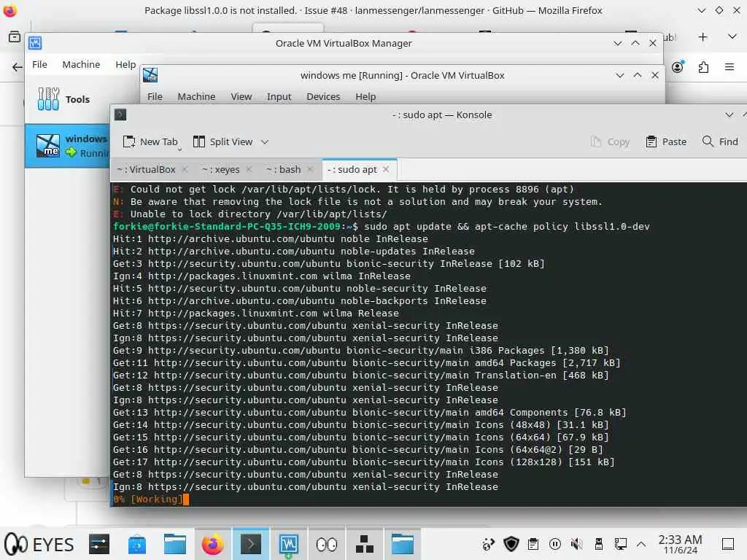Click the VirtualBox Manager title bar icon
The height and width of the screenshot is (560, 747).
[35, 43]
